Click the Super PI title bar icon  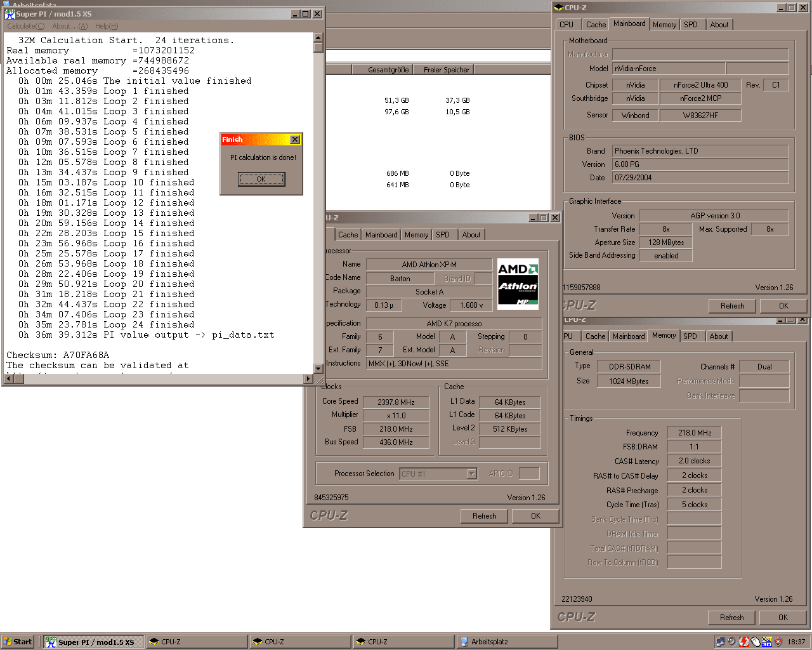[10, 13]
